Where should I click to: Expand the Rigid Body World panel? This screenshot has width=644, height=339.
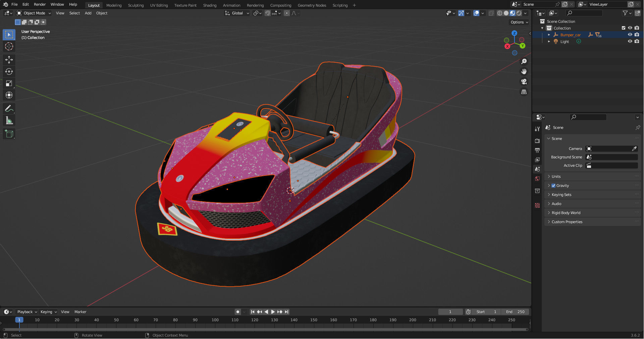592,213
